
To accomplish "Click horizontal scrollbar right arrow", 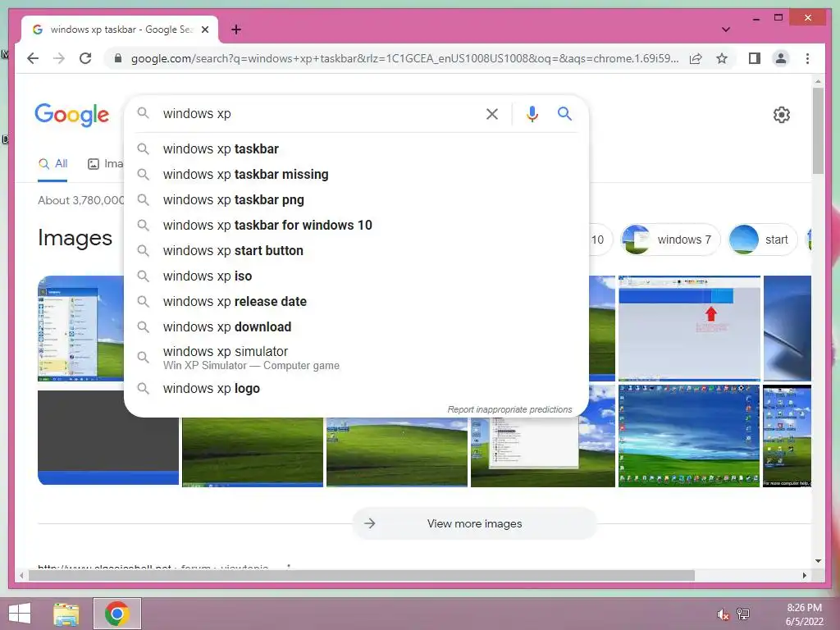I will 804,575.
